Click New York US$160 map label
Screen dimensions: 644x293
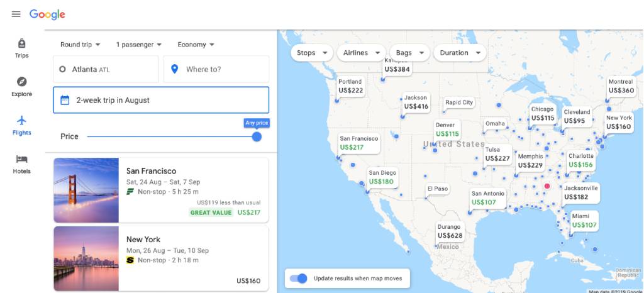[619, 122]
